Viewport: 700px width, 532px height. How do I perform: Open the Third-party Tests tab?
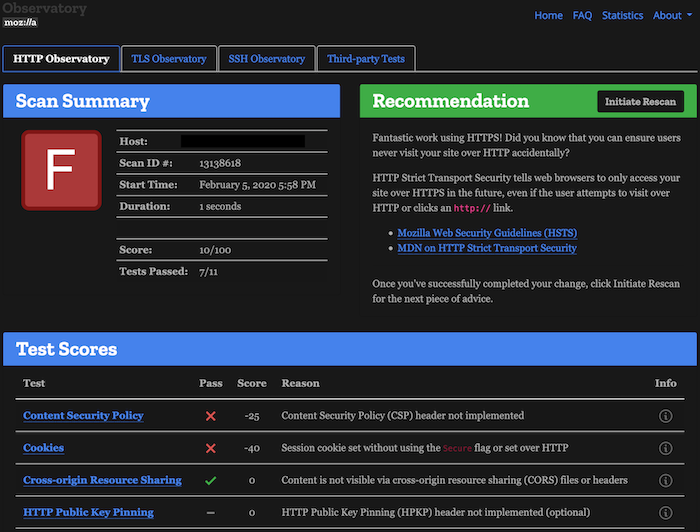coord(366,58)
